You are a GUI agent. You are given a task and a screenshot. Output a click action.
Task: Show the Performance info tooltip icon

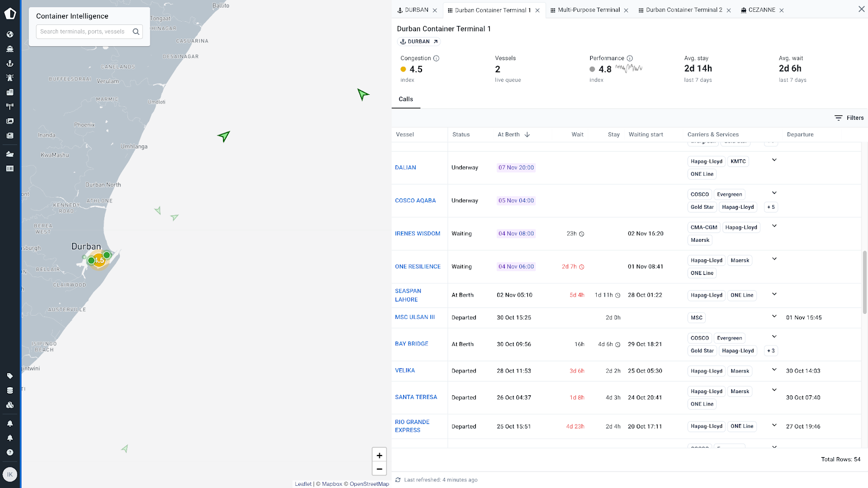630,58
